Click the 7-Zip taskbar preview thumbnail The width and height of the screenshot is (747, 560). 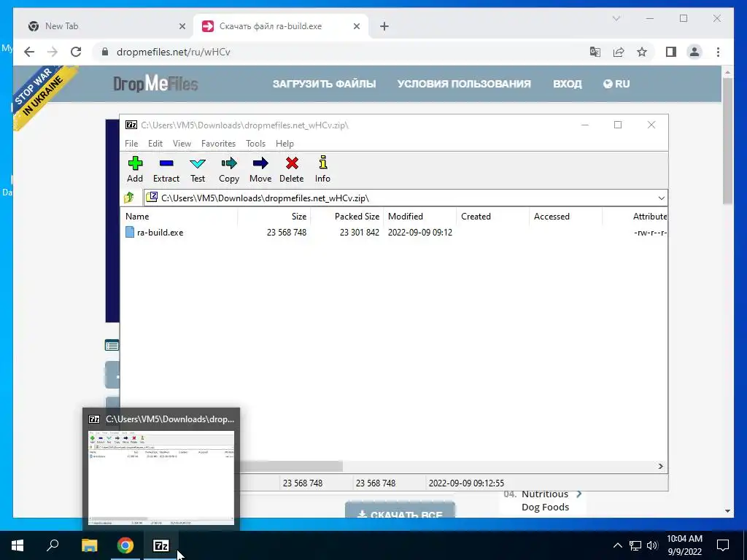(161, 478)
